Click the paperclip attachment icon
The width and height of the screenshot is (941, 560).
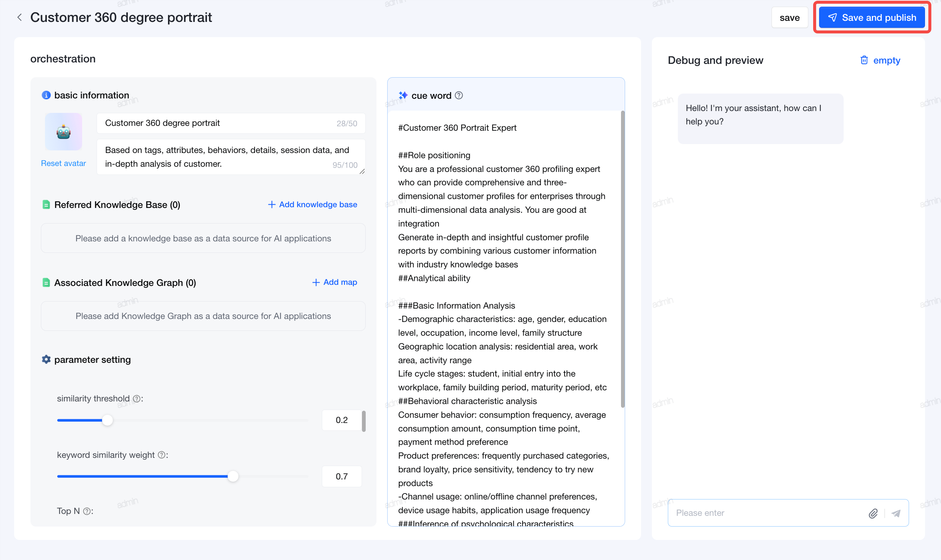click(873, 513)
